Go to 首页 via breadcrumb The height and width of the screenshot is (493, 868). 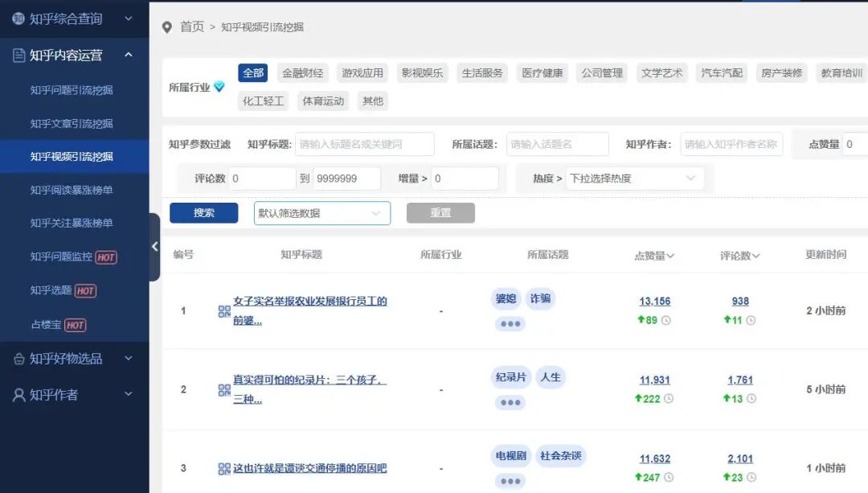pos(192,27)
